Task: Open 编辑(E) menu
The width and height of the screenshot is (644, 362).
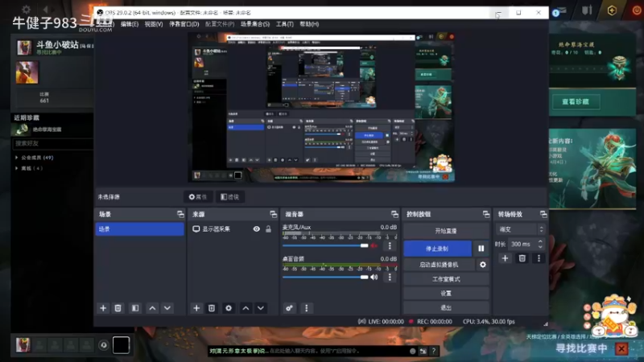Action: click(x=130, y=24)
